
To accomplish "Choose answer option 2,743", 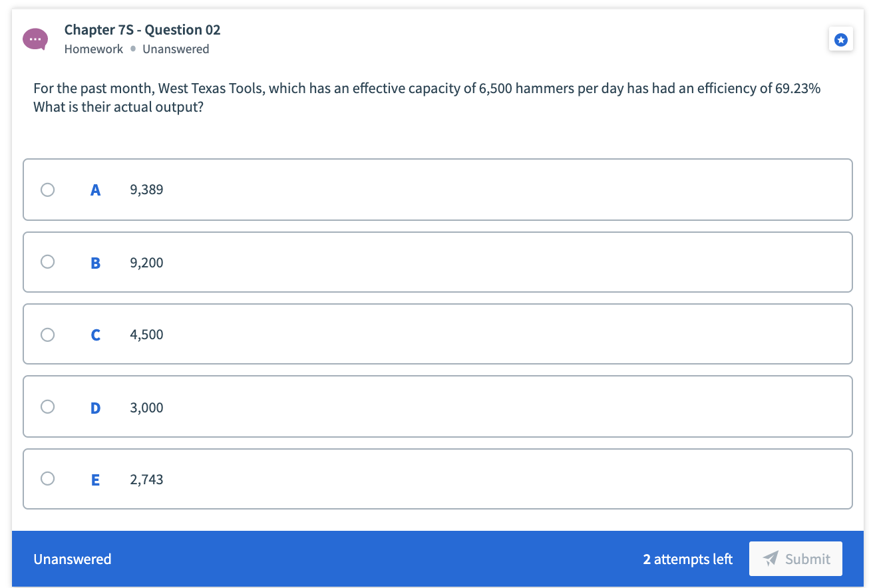I will pyautogui.click(x=146, y=479).
